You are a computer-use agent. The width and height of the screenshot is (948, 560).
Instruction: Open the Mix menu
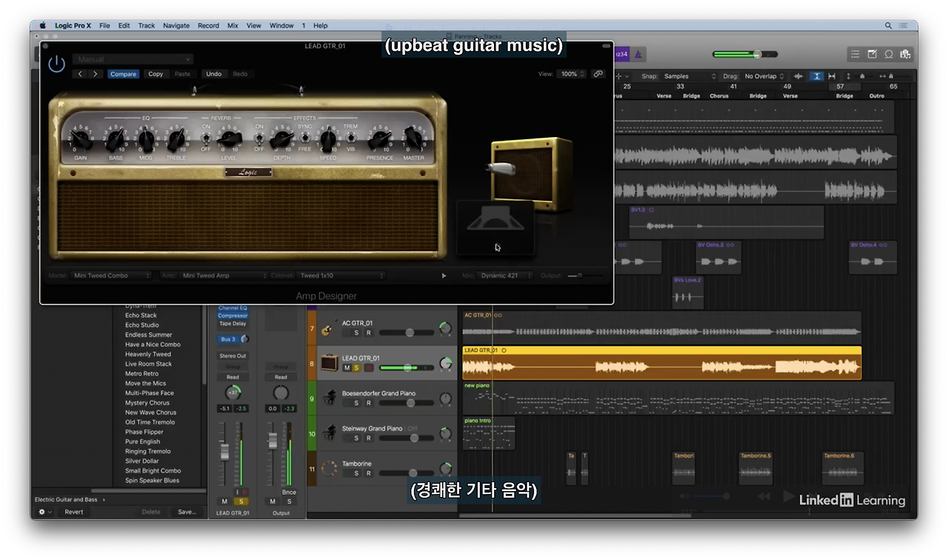click(x=233, y=25)
